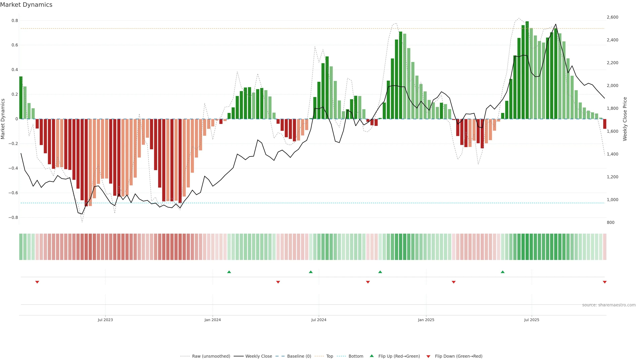The height and width of the screenshot is (362, 644).
Task: Click the green flip-up marker before Jul 2025
Action: (x=502, y=272)
